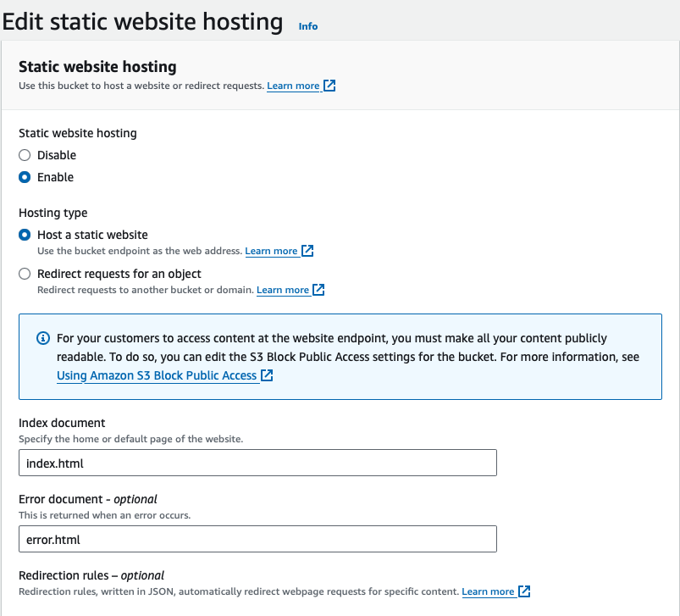
Task: Open Learn more about redirecting to another bucket
Action: coord(283,291)
